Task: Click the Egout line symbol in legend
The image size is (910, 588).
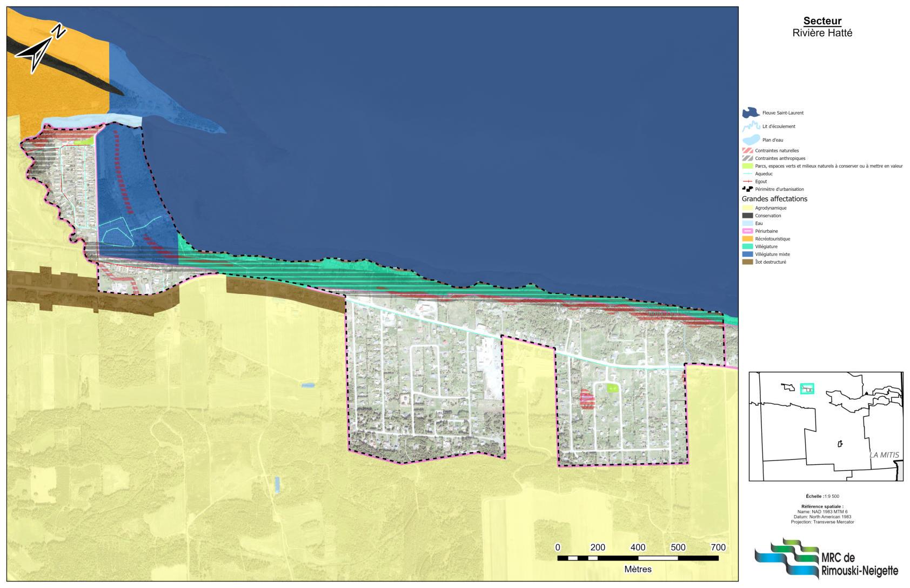Action: [747, 182]
